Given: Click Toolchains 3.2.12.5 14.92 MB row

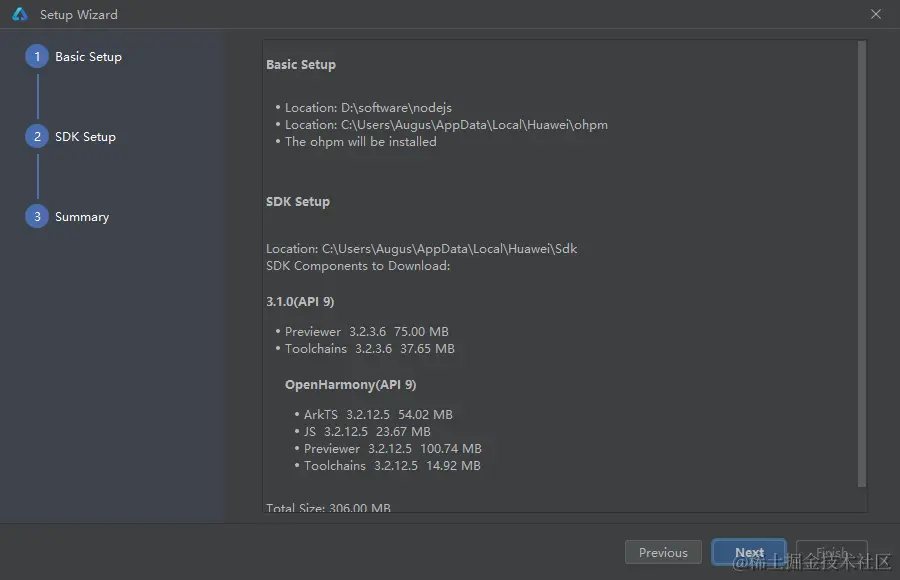Looking at the screenshot, I should click(392, 466).
